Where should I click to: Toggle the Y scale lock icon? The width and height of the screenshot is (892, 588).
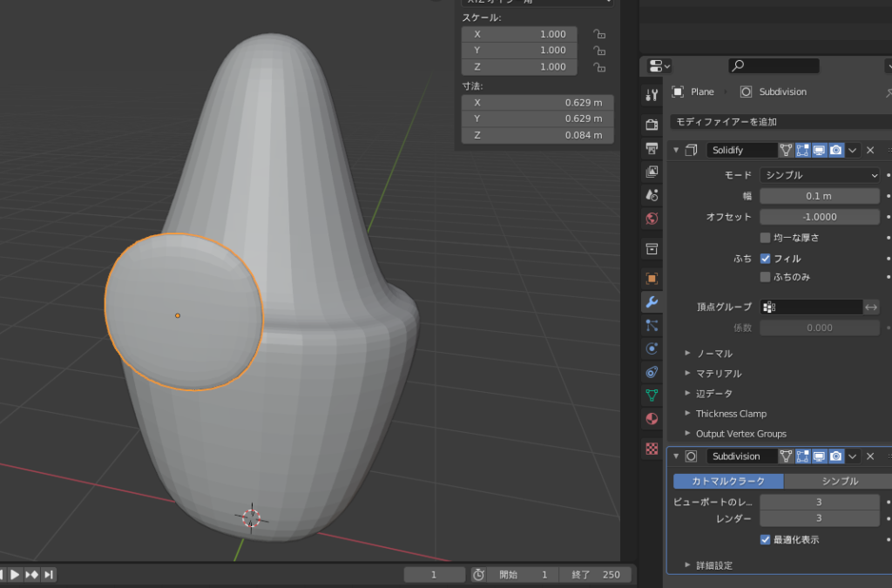coord(599,51)
